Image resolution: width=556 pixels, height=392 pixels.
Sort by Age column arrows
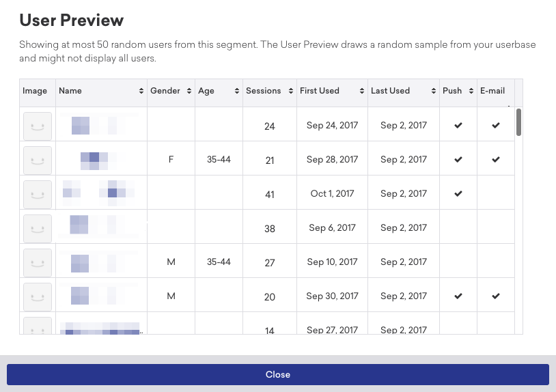click(237, 91)
